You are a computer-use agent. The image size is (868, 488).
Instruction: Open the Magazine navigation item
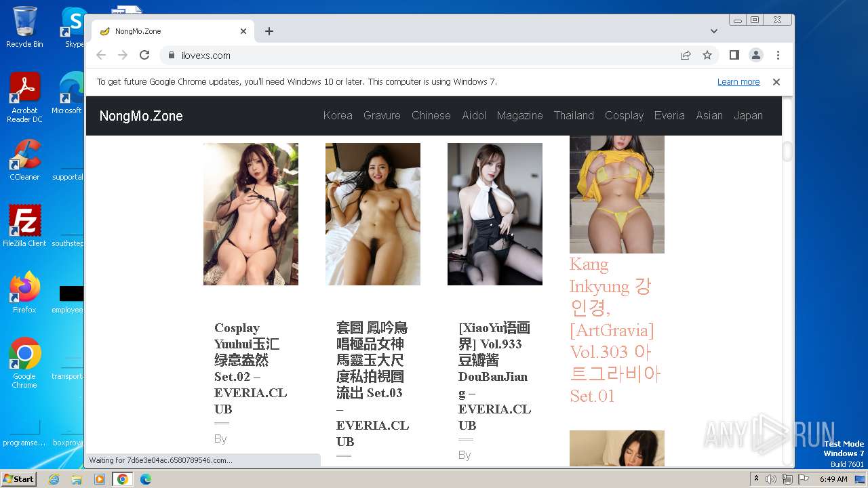pyautogui.click(x=519, y=116)
